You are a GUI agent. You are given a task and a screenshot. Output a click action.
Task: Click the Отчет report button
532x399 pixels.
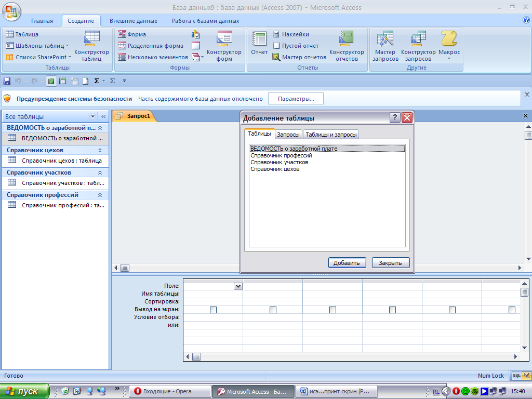click(259, 44)
